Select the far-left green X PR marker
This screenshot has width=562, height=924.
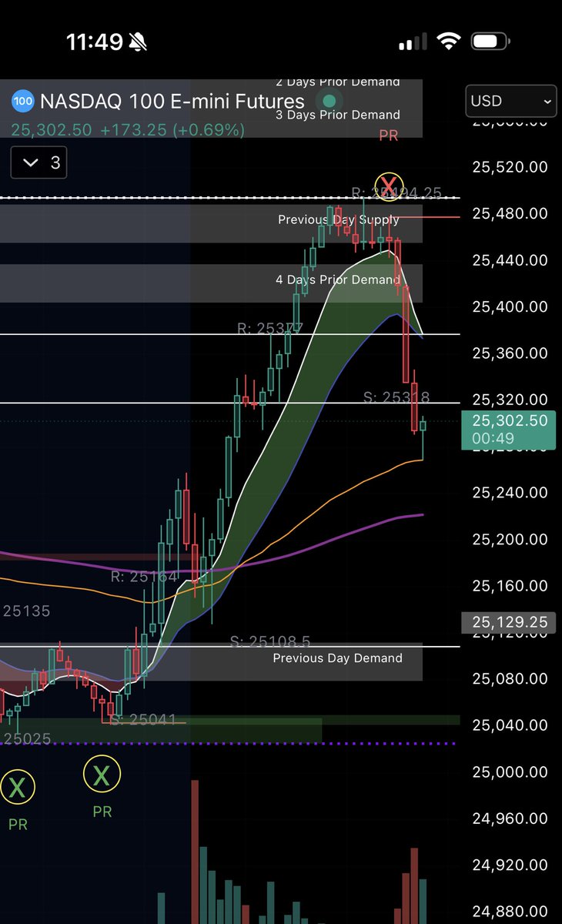pos(17,786)
